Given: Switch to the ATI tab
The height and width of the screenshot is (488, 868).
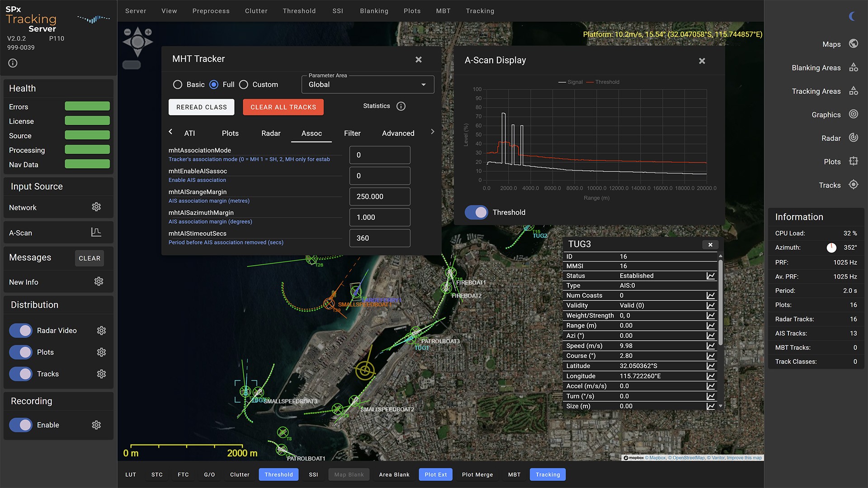Looking at the screenshot, I should 189,133.
